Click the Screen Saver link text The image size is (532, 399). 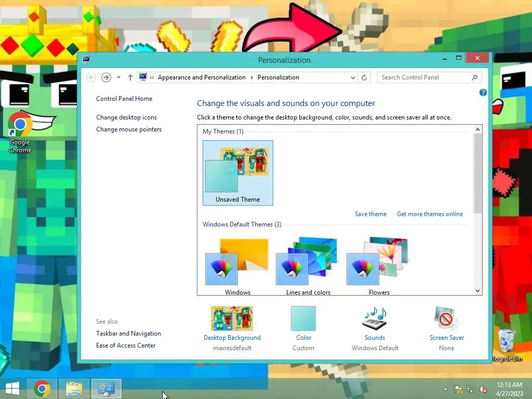[x=446, y=338]
